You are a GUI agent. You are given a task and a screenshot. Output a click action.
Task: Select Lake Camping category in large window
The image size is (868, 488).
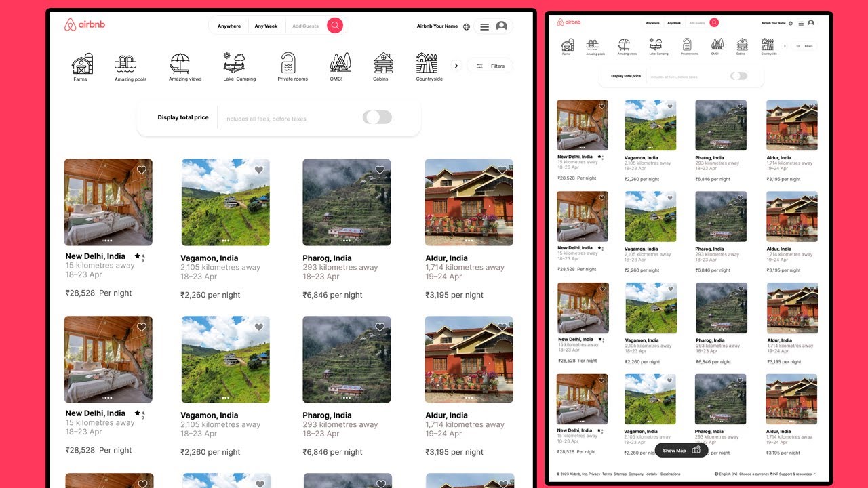point(239,67)
